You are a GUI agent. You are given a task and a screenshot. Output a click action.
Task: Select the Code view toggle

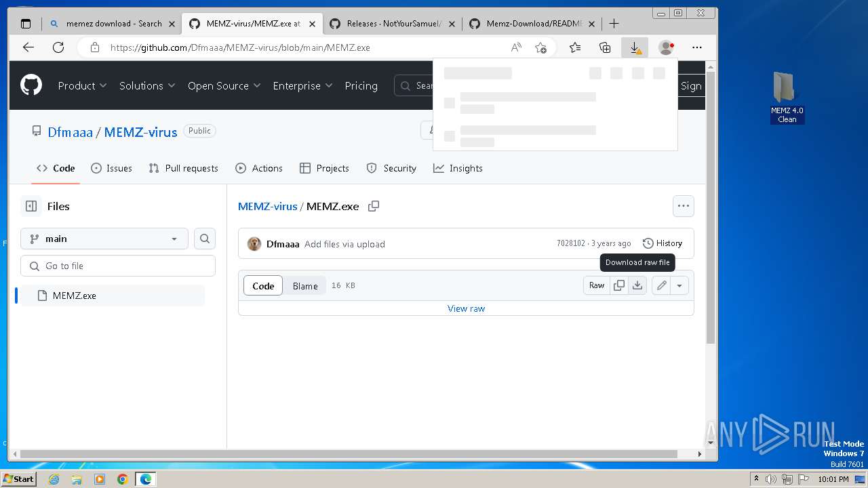[x=263, y=286]
